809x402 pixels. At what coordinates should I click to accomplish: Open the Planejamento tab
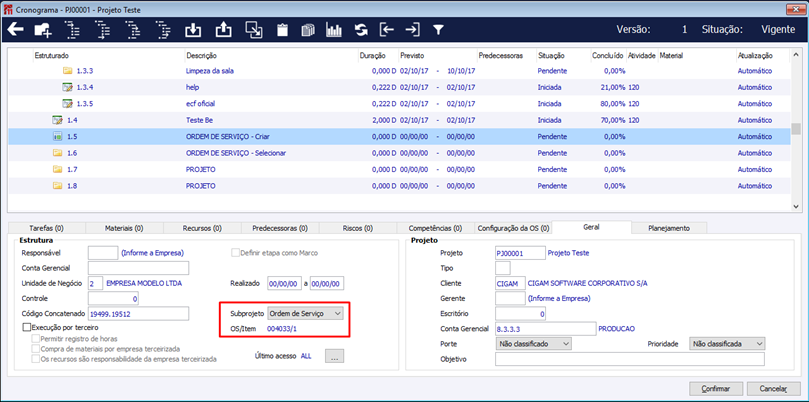point(669,228)
